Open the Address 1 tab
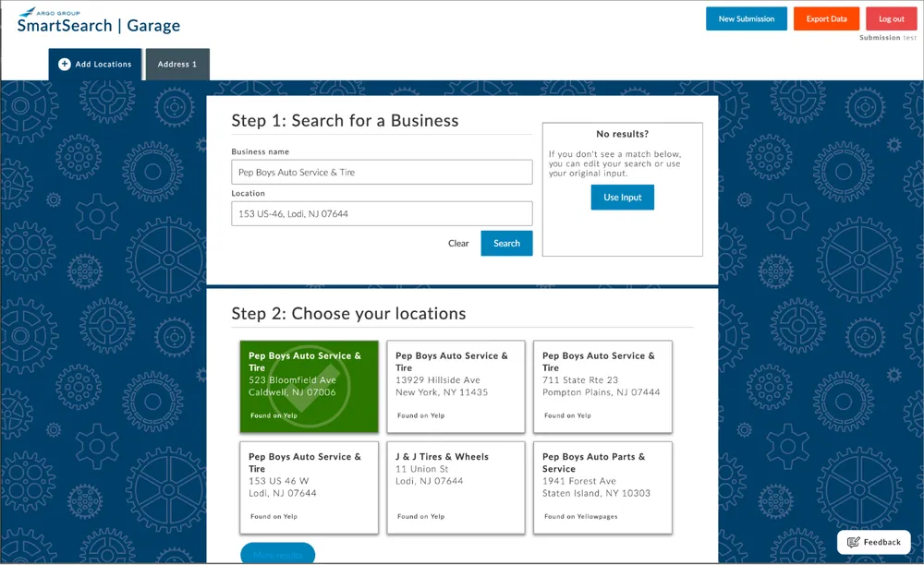Viewport: 924px width, 565px height. [x=177, y=64]
